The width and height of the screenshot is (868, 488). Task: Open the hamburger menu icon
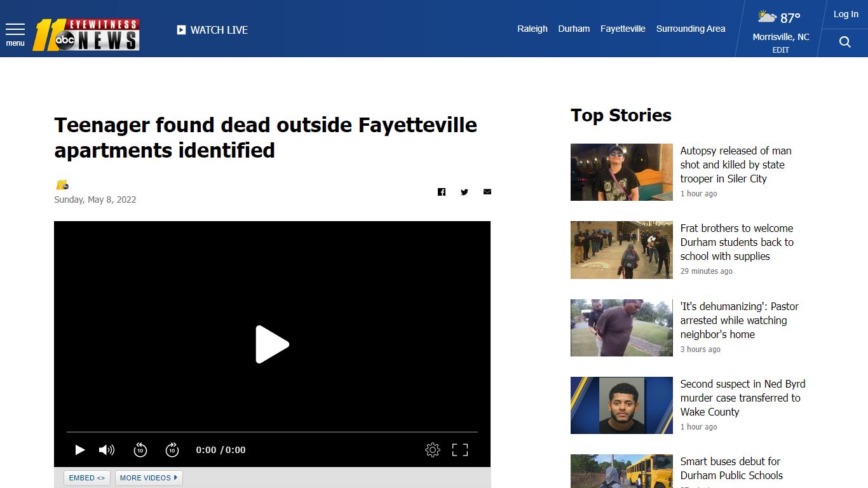(x=15, y=29)
